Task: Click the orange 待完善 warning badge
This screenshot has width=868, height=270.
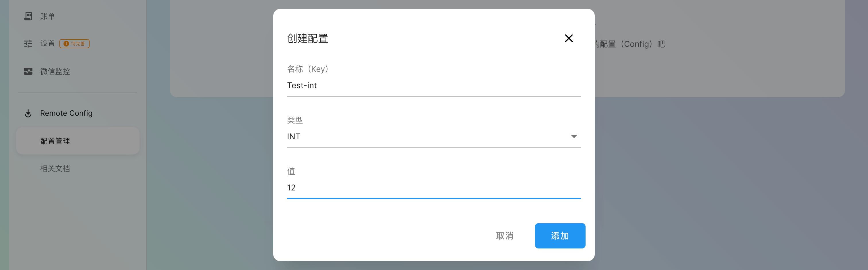Action: click(74, 44)
